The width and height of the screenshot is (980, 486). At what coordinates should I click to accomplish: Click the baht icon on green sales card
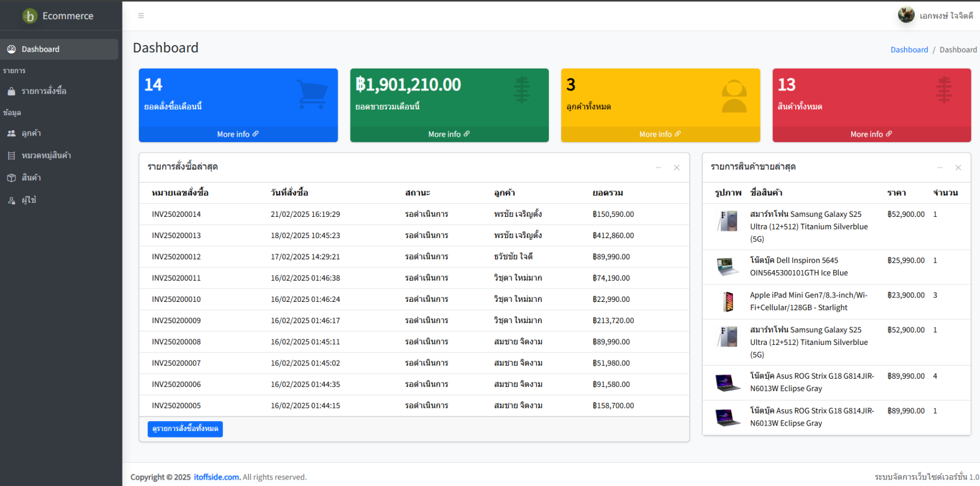pyautogui.click(x=522, y=90)
